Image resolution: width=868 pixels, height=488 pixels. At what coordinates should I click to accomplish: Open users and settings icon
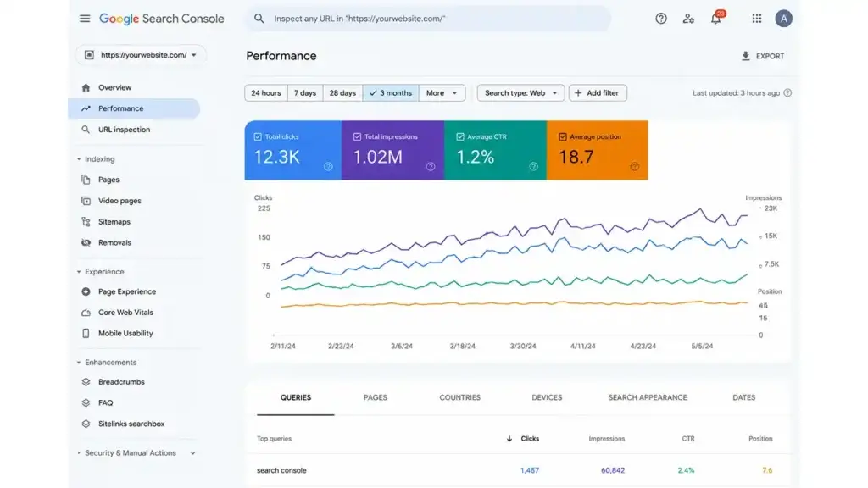click(688, 19)
